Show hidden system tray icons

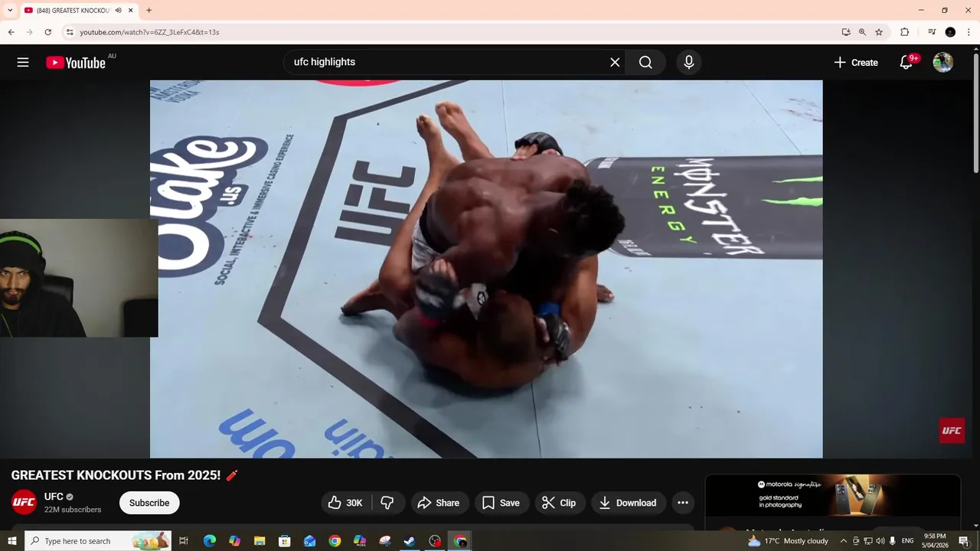844,541
